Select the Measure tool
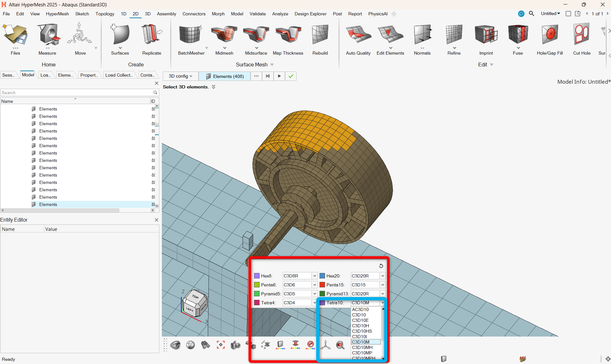 tap(48, 39)
